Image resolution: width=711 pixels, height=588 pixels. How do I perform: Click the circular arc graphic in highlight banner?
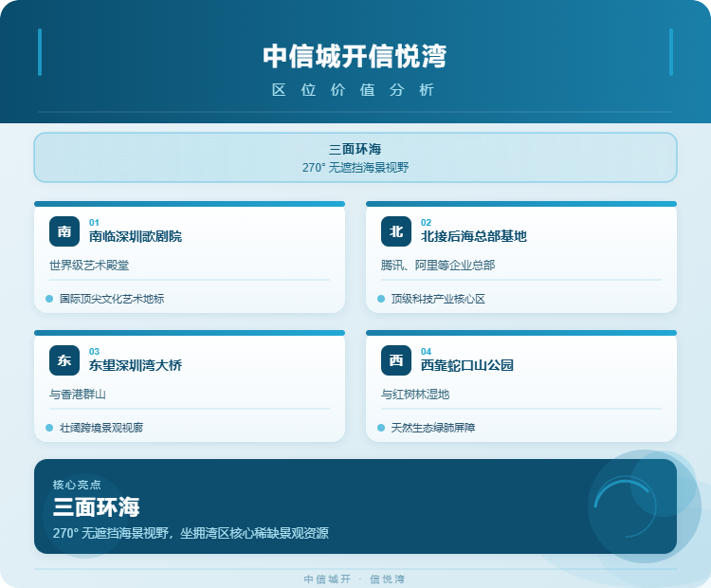[626, 508]
